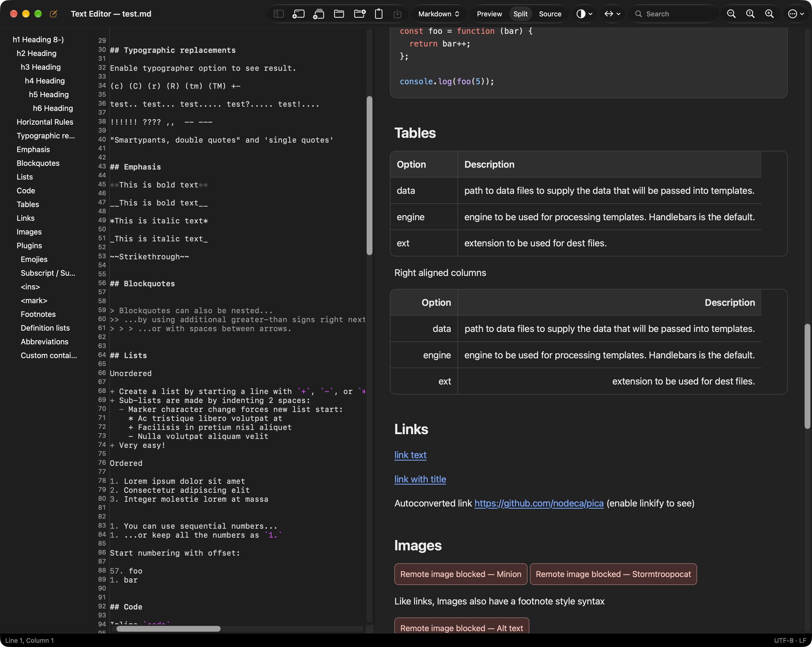Screen dimensions: 812x647
Task: Open the width arrows dropdown
Action: [x=612, y=14]
